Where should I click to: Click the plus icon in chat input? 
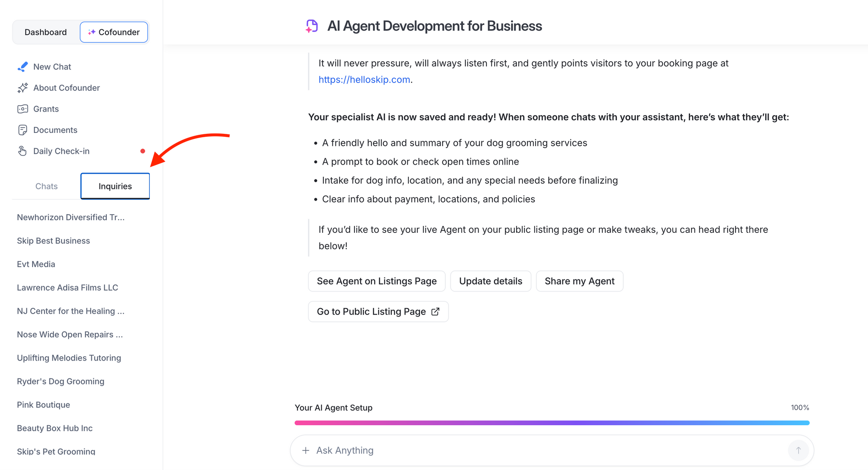tap(306, 450)
